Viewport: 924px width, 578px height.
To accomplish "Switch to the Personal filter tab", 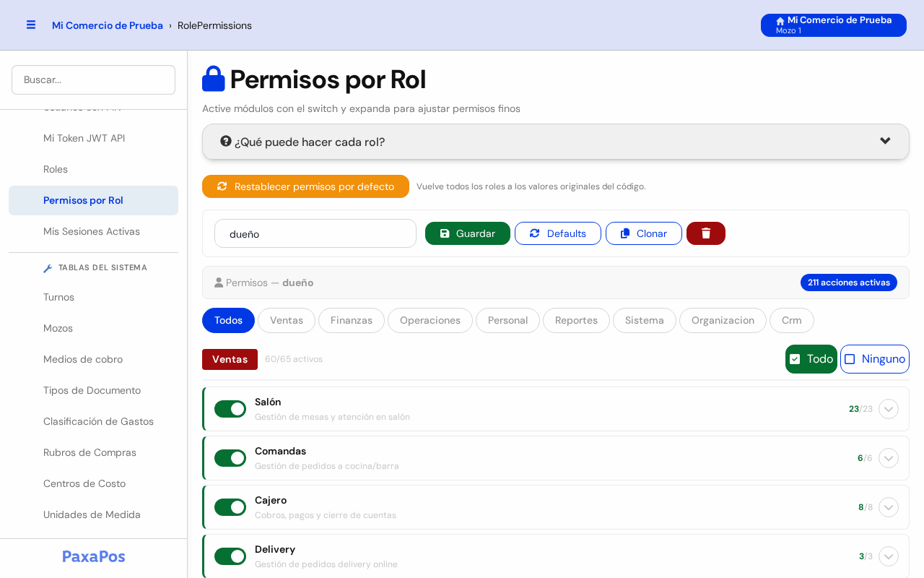I will (508, 320).
